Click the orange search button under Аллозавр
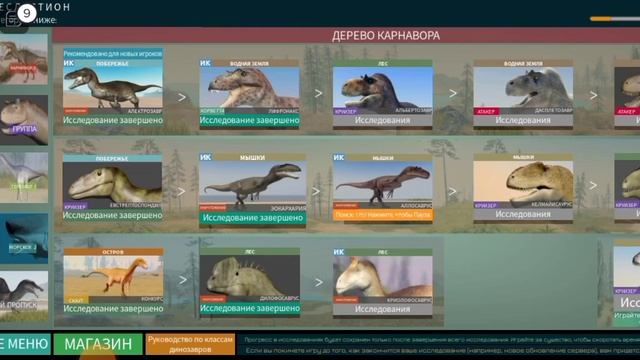This screenshot has height=360, width=640. click(382, 215)
